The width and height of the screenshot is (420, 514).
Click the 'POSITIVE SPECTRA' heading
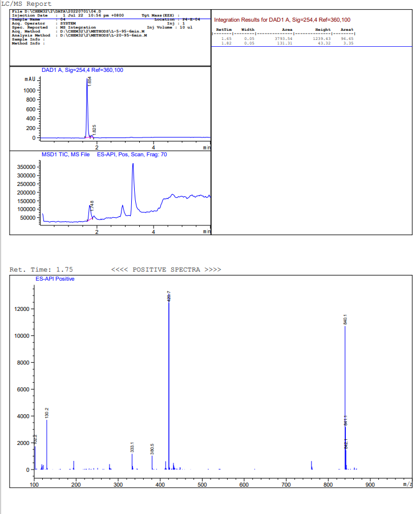point(165,269)
